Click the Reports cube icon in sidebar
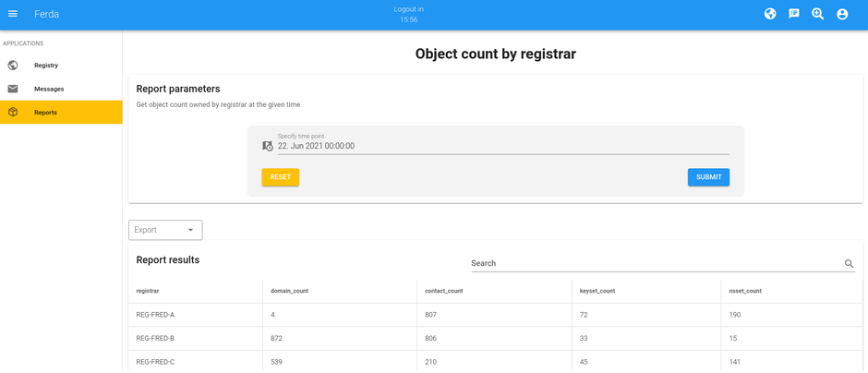The height and width of the screenshot is (373, 868). (x=13, y=113)
